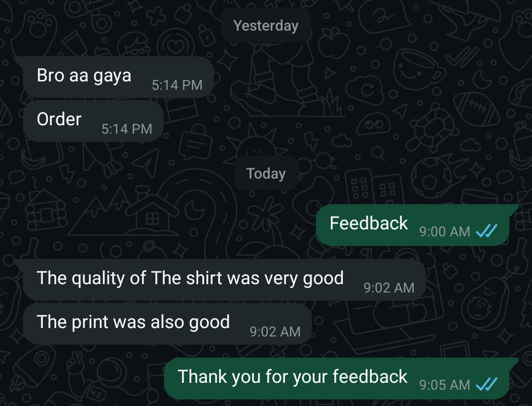Screen dimensions: 532x406
Task: Click the 5:14 PM time on Order message
Action: point(127,129)
